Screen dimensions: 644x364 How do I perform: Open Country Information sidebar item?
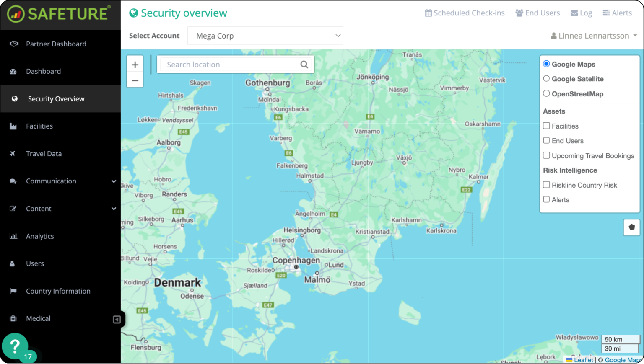[58, 291]
